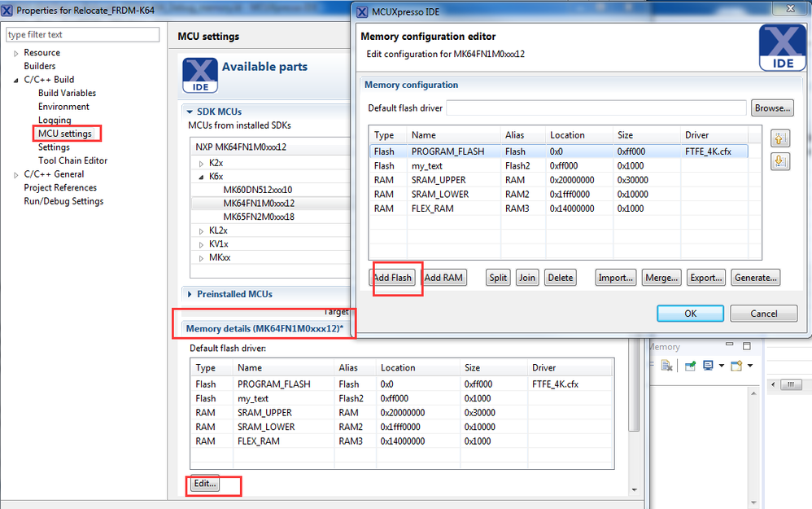
Task: Click the Generate... button
Action: tap(756, 278)
